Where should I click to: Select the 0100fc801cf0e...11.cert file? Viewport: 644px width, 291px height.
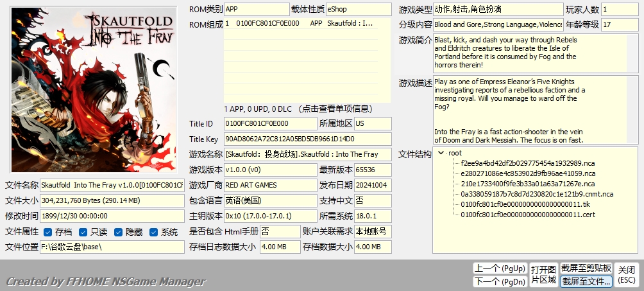click(528, 215)
